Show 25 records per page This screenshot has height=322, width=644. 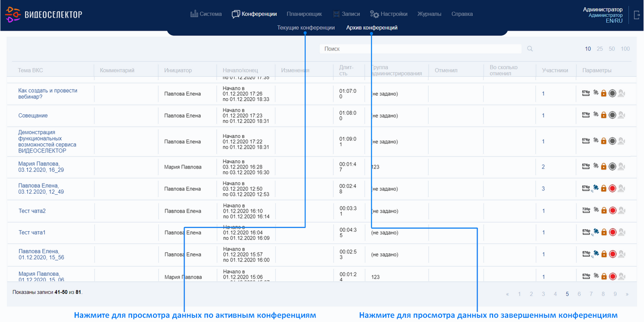599,49
